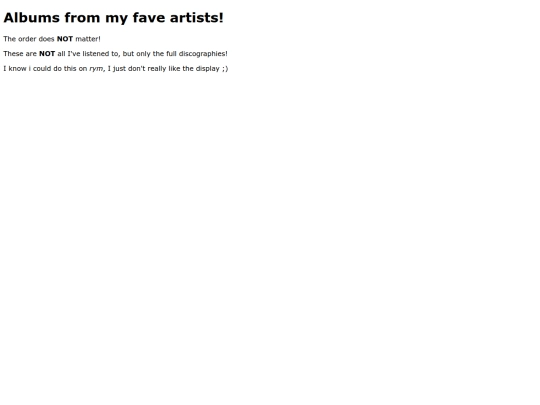Screen dimensions: 540x405
Task: Click the word "order" in the first paragraph
Action: click(x=27, y=39)
